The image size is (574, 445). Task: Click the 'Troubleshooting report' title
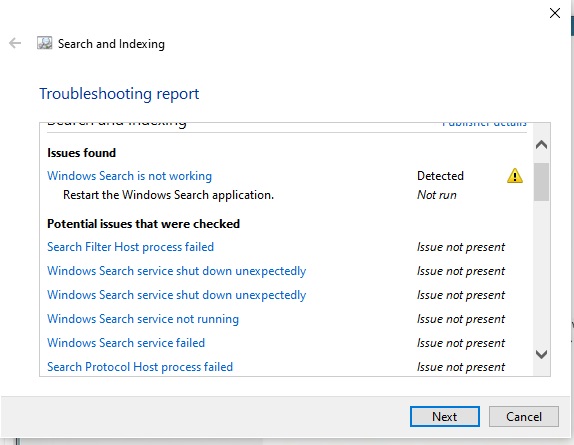coord(119,94)
